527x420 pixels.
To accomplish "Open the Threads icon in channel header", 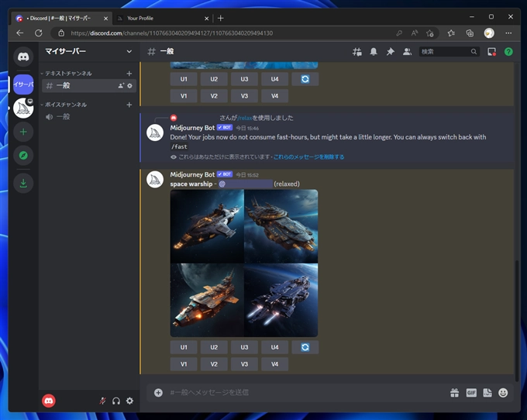I will pyautogui.click(x=357, y=52).
